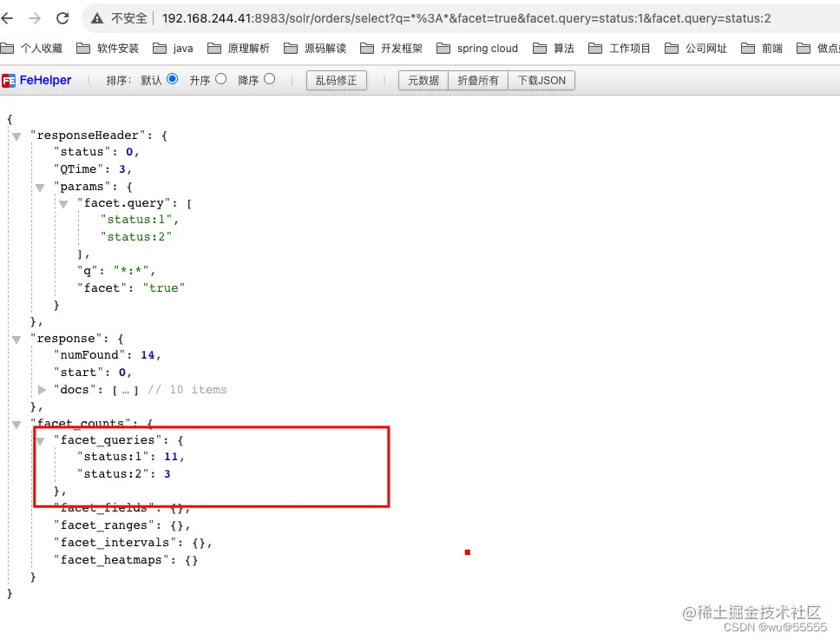
Task: Collapse the facet_queries node
Action: pos(40,441)
